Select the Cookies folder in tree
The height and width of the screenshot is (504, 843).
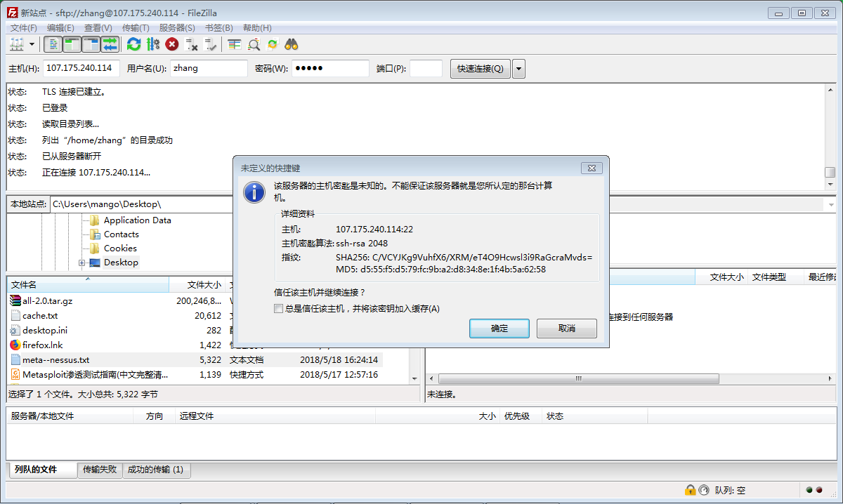click(x=120, y=248)
